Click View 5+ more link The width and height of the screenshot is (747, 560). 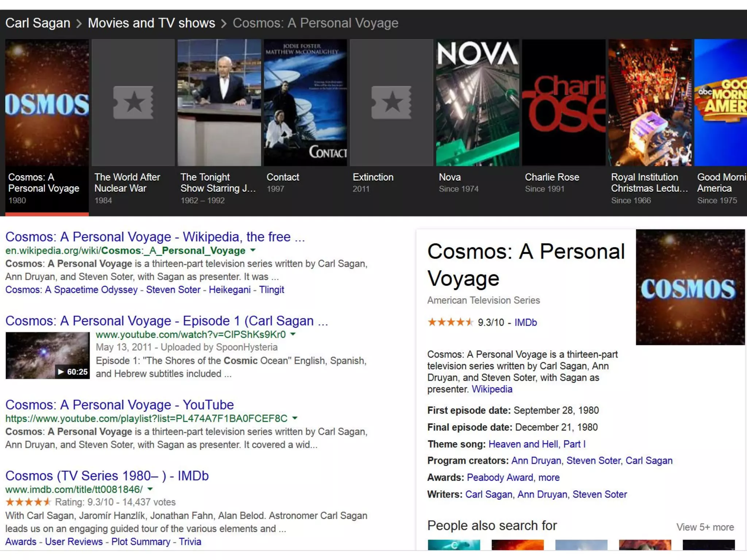click(705, 527)
